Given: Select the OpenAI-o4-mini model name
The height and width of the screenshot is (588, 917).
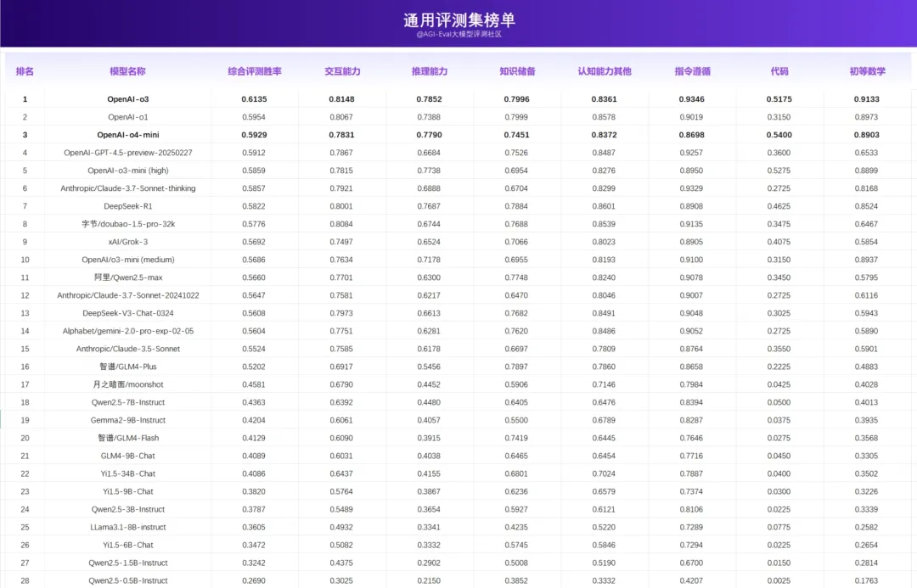Looking at the screenshot, I should (x=128, y=135).
